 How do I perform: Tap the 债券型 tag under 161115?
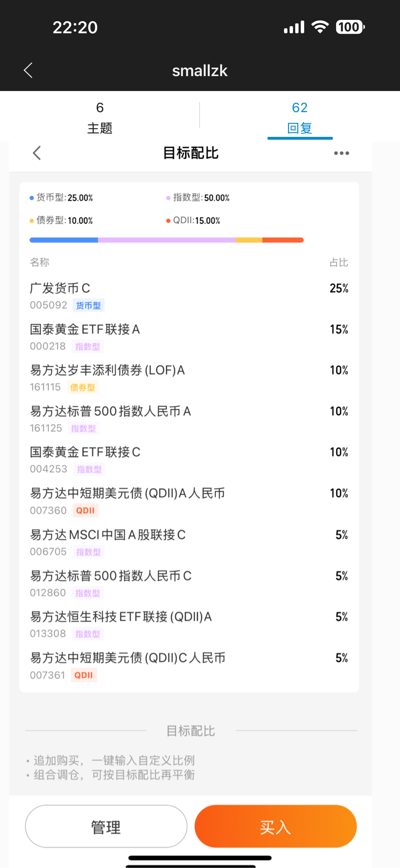tap(82, 387)
